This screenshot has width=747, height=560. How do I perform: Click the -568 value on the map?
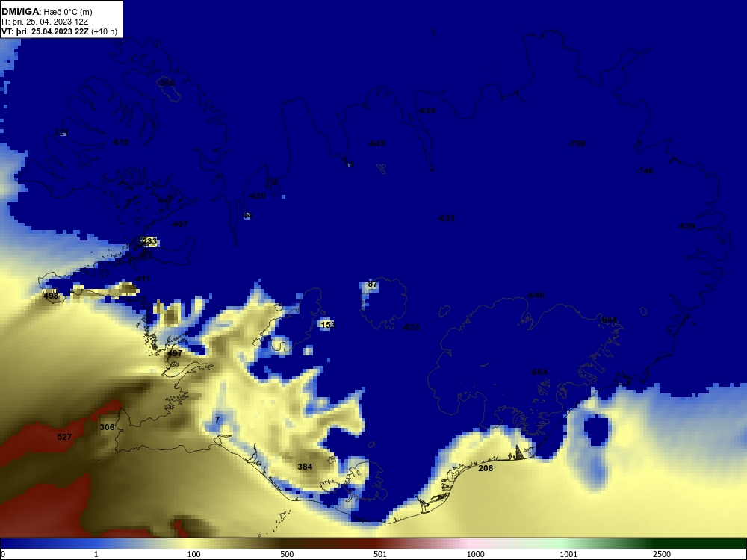click(x=167, y=83)
